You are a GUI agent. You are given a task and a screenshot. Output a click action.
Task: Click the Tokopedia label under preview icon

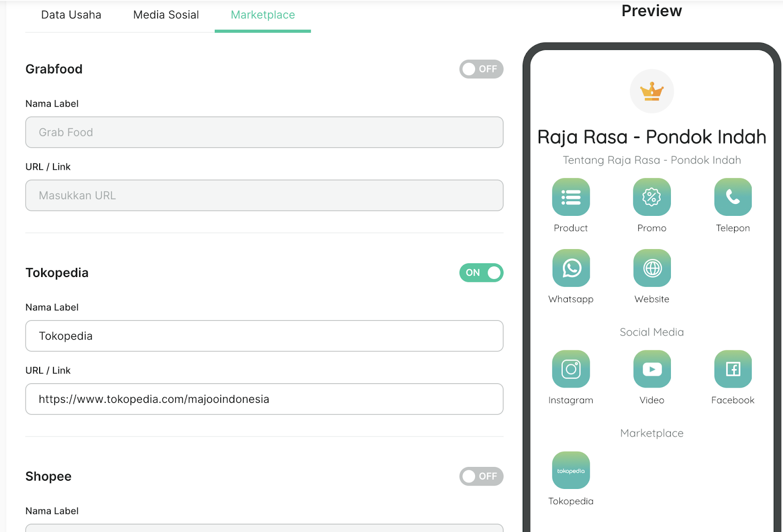[x=571, y=501]
